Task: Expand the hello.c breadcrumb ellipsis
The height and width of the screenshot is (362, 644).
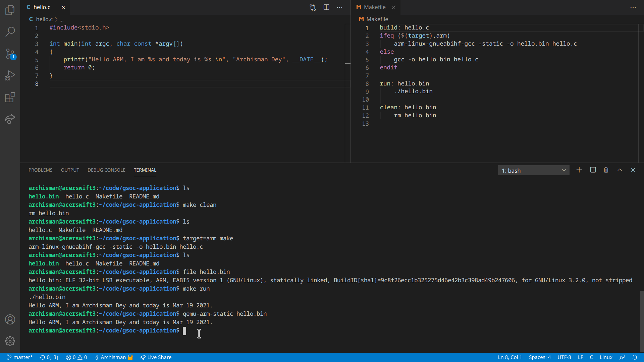Action: [x=61, y=19]
